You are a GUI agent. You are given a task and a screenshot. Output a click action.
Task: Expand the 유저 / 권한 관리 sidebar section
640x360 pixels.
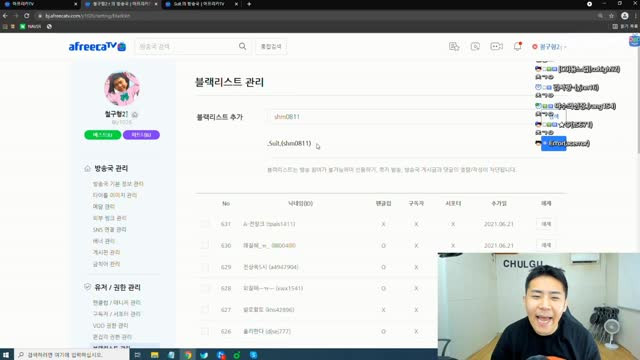[117, 287]
